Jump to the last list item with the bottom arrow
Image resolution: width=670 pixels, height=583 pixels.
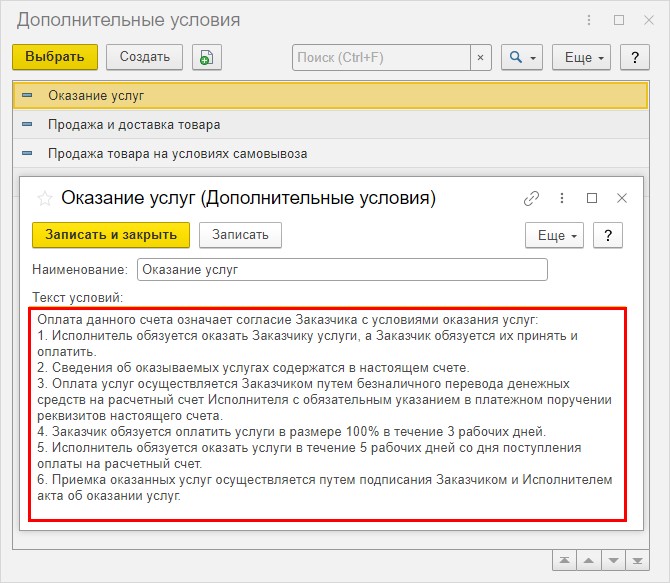[638, 560]
